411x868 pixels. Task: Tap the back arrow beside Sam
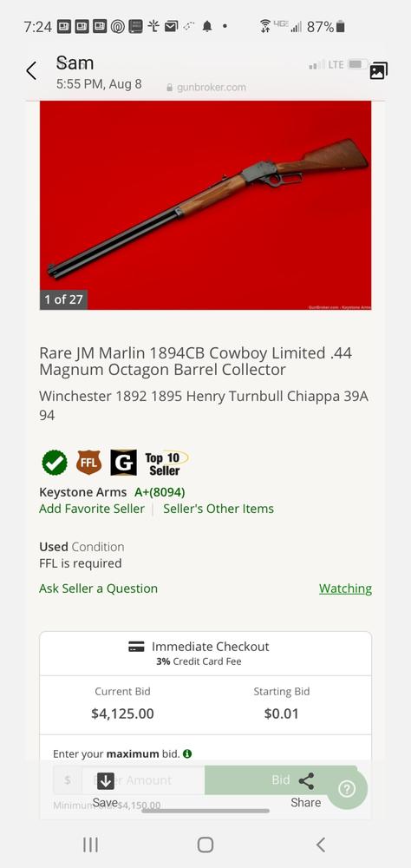pyautogui.click(x=31, y=71)
